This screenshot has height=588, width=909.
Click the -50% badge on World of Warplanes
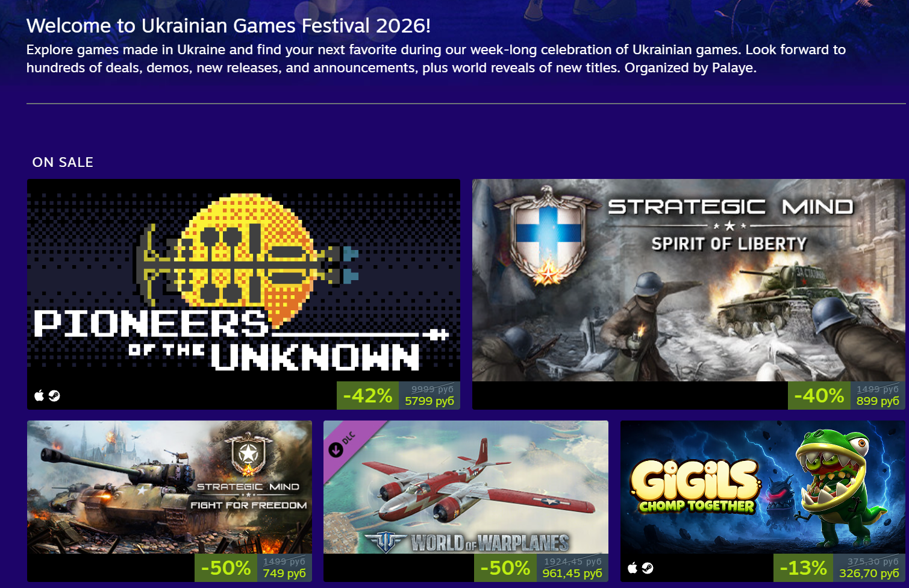coord(505,568)
